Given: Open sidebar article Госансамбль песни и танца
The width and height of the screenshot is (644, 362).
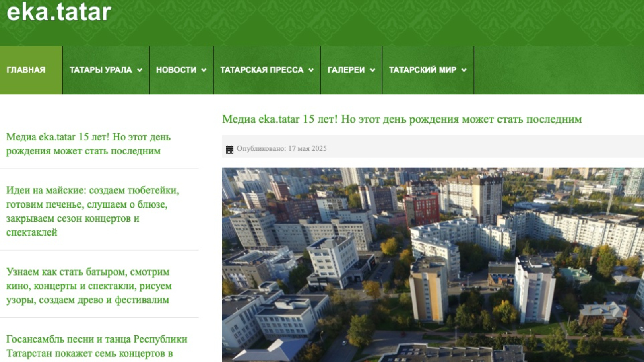Looking at the screenshot, I should [96, 346].
